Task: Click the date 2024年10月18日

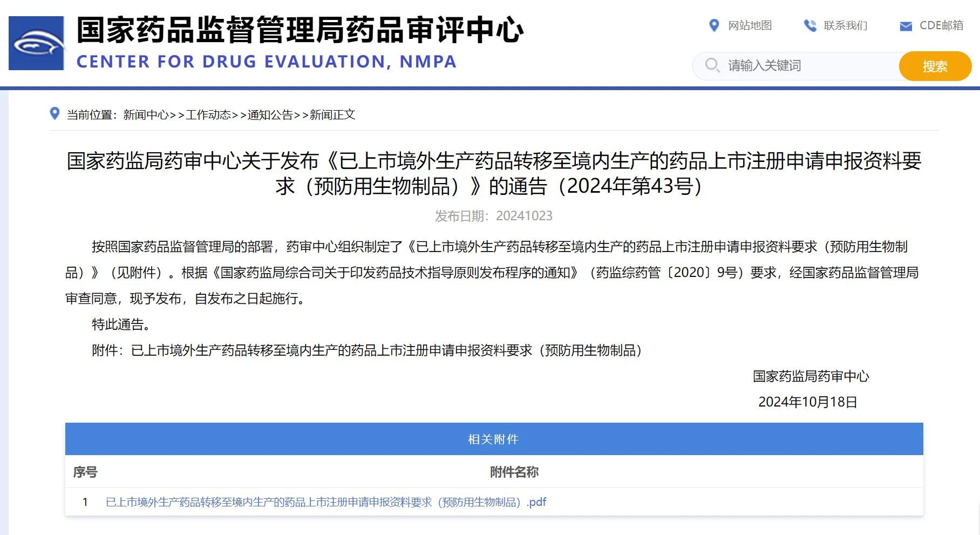Action: click(x=808, y=402)
